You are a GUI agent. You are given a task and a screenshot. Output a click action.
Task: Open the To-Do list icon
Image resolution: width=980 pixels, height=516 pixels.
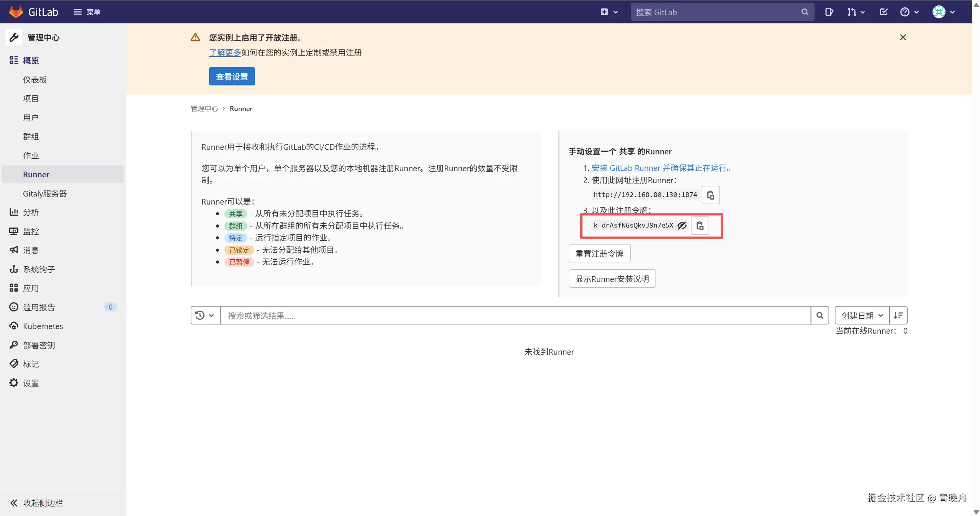tap(883, 12)
